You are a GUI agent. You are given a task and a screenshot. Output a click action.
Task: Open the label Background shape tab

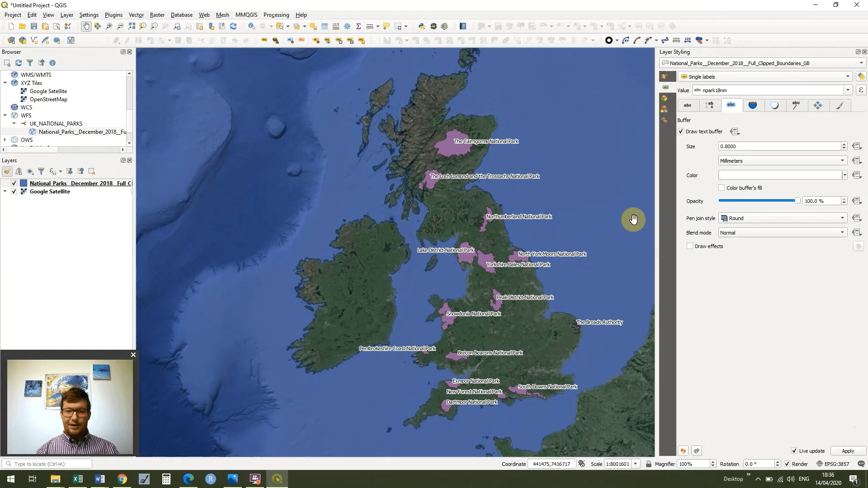(x=752, y=105)
